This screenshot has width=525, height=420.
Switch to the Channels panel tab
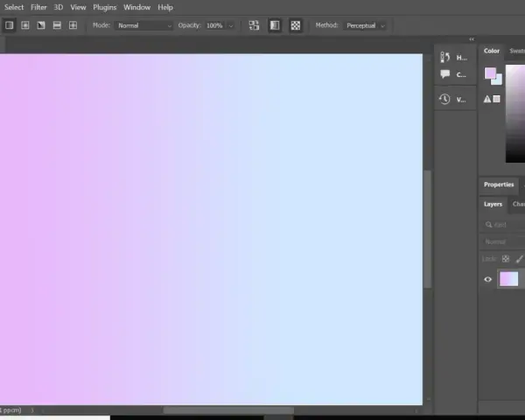(x=518, y=204)
